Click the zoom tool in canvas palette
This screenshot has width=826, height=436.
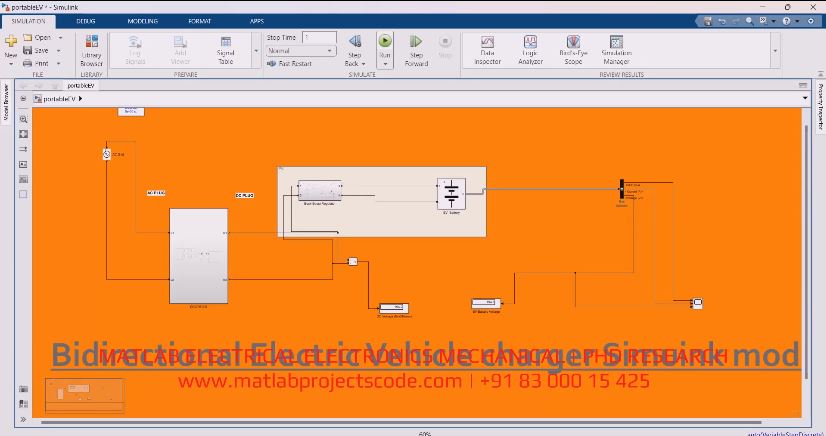(23, 120)
